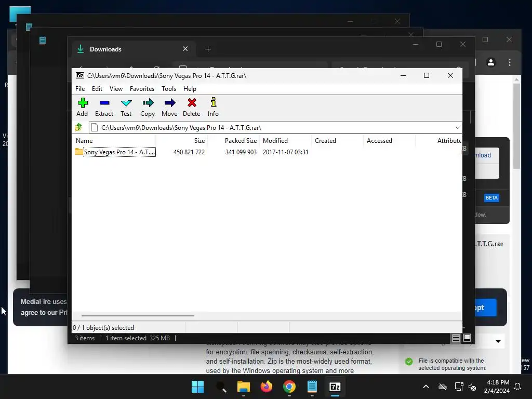Image resolution: width=532 pixels, height=399 pixels.
Task: Go up one folder level in 7-Zip
Action: [x=78, y=128]
